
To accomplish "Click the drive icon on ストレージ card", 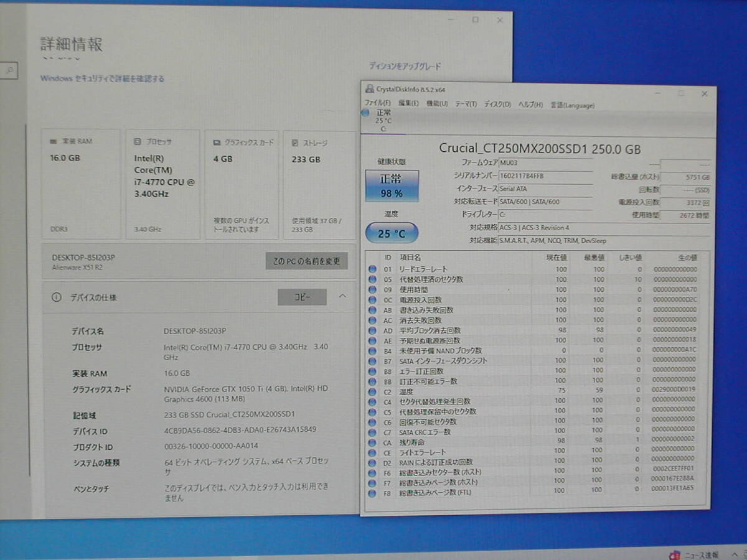I will point(295,142).
